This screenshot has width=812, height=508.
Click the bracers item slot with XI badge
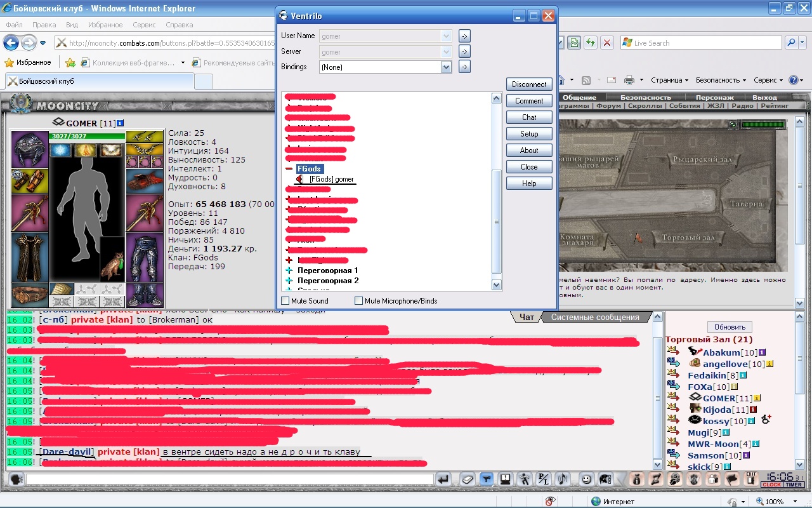click(x=30, y=181)
